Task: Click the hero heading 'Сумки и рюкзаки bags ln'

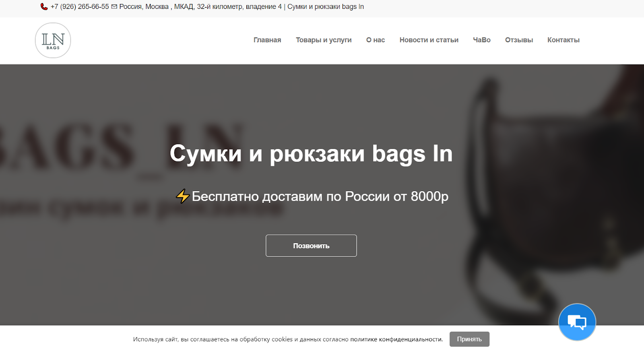Action: [x=311, y=153]
